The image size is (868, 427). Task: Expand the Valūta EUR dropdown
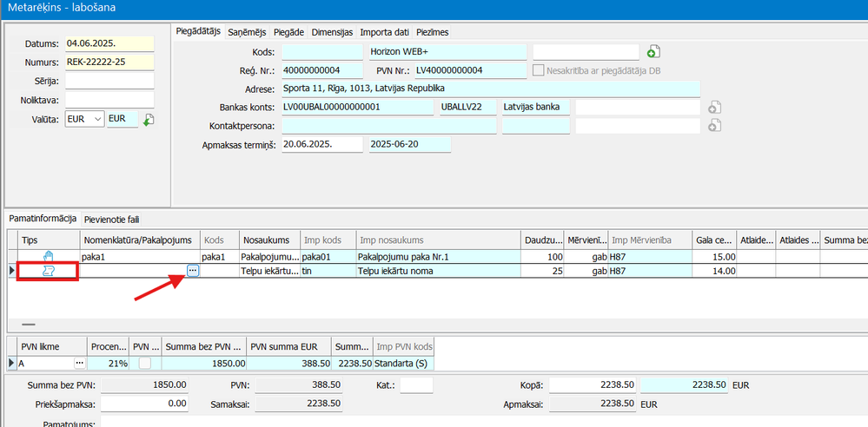(96, 119)
